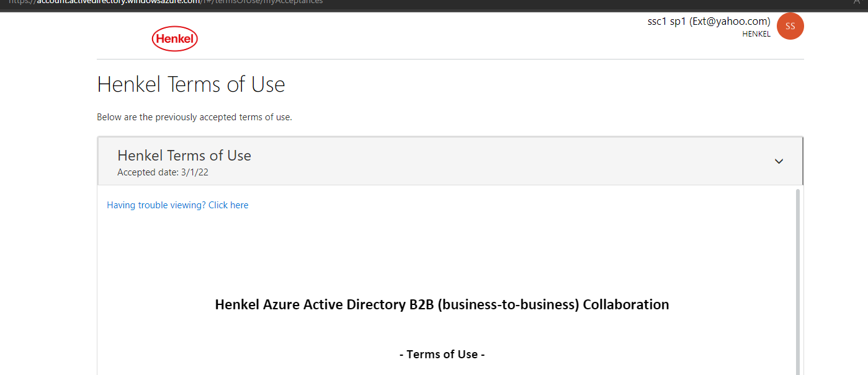Click empty area of accordion header bar
This screenshot has height=375, width=868.
point(496,161)
